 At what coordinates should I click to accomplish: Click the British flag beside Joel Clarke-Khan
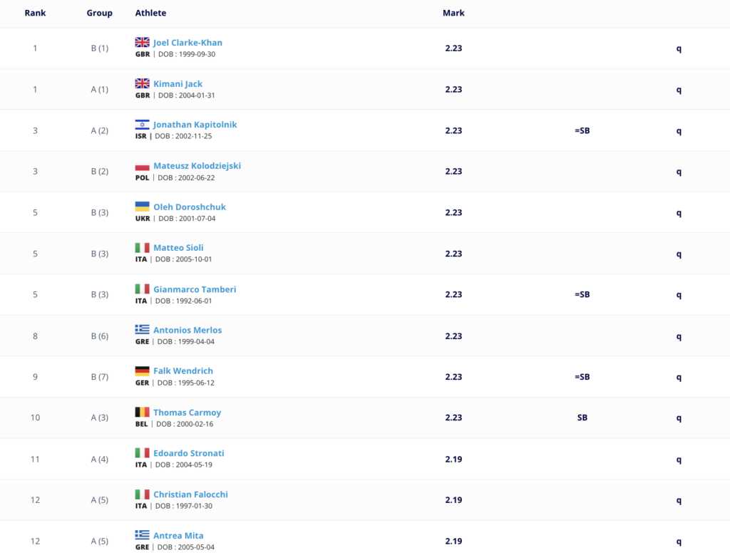tap(142, 42)
